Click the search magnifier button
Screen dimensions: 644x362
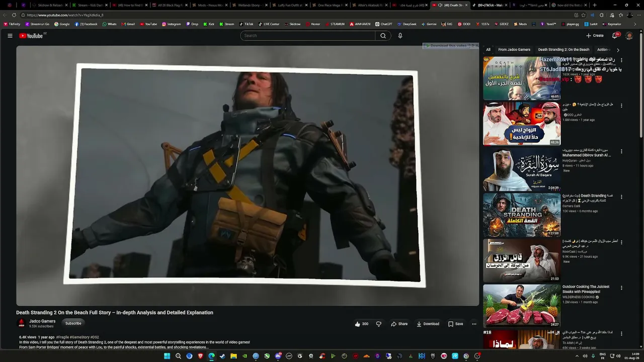(383, 36)
